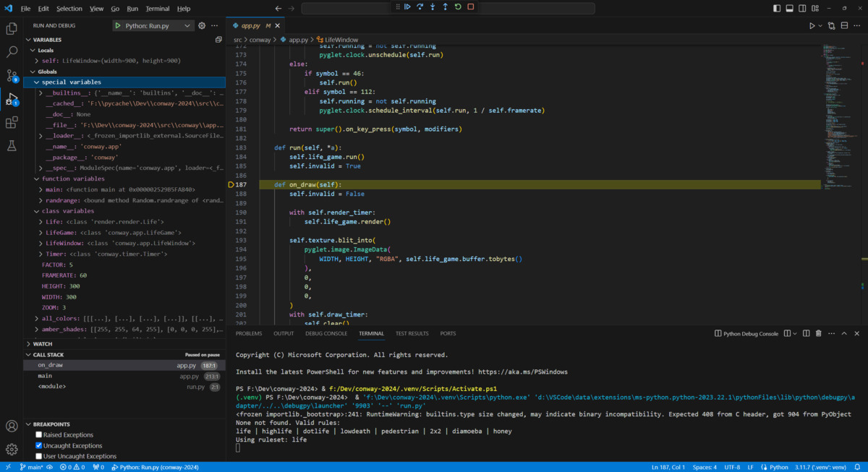Click the Step Over icon
This screenshot has width=868, height=472.
coord(420,7)
